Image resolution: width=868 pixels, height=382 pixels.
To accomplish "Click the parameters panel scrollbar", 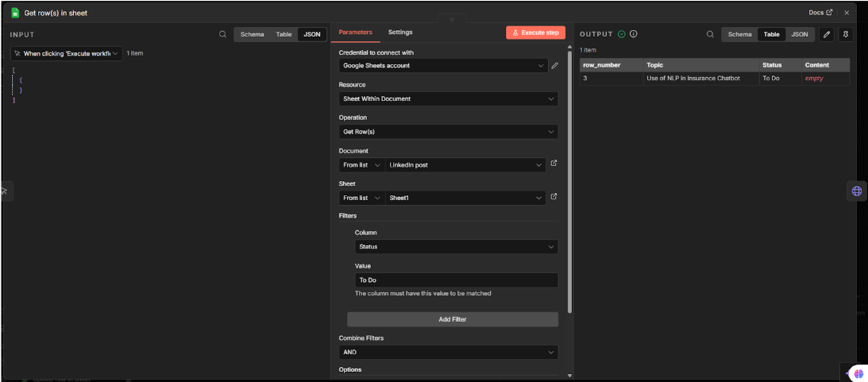I will pos(569,180).
